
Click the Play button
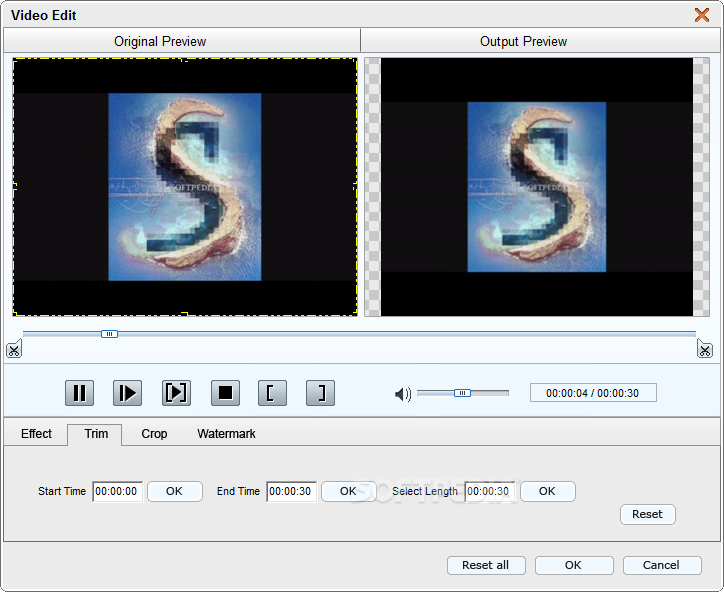coord(127,393)
